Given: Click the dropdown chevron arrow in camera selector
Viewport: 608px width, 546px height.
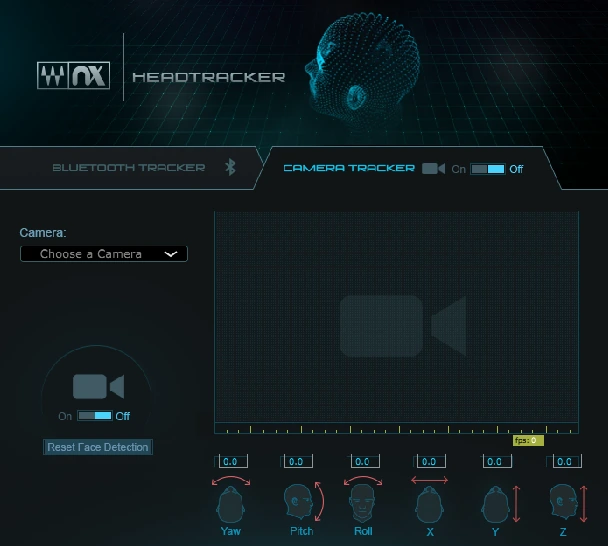Looking at the screenshot, I should click(x=171, y=254).
